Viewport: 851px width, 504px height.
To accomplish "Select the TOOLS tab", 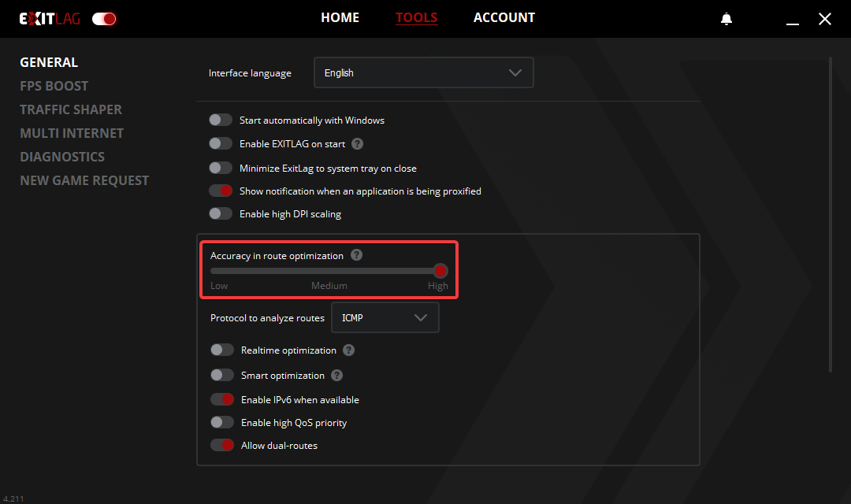I will tap(416, 18).
